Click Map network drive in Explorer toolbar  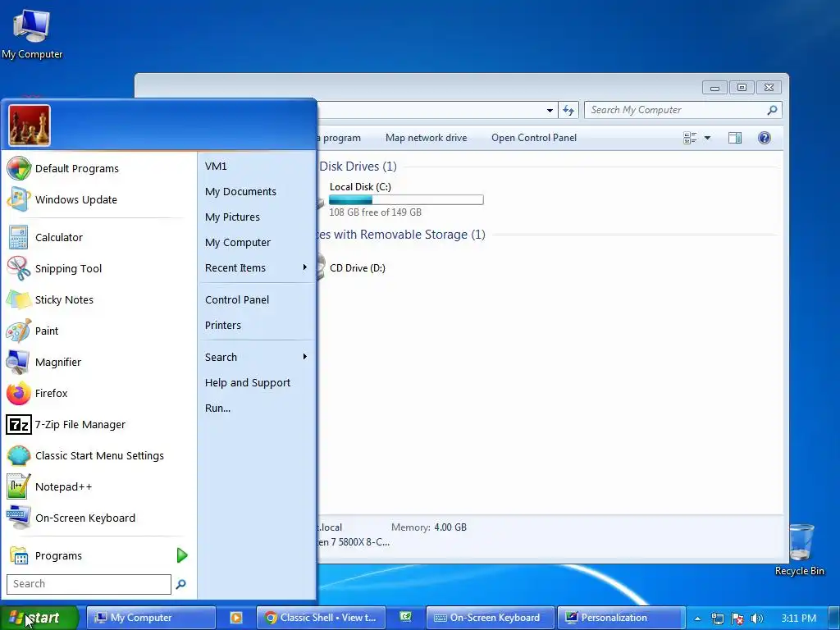pyautogui.click(x=426, y=138)
